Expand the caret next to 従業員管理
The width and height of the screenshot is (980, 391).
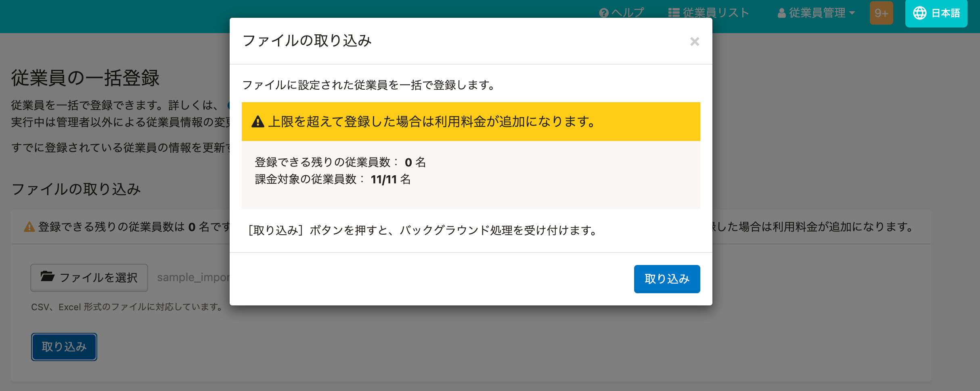pyautogui.click(x=852, y=13)
